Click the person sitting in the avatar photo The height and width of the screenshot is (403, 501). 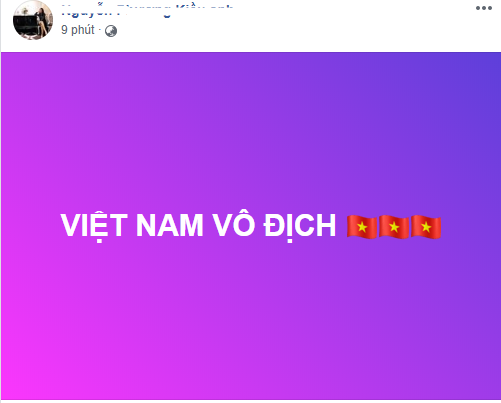[42, 21]
